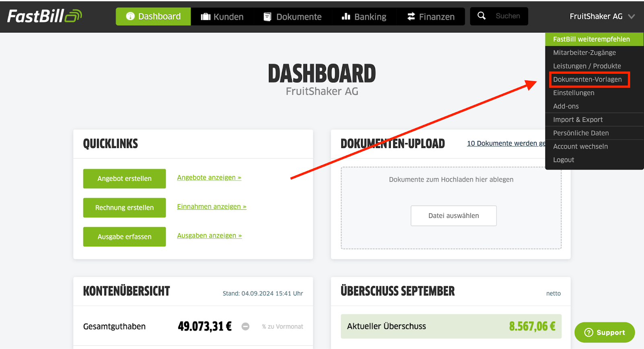
Task: Click the Rechnung erstellen button
Action: click(x=124, y=207)
